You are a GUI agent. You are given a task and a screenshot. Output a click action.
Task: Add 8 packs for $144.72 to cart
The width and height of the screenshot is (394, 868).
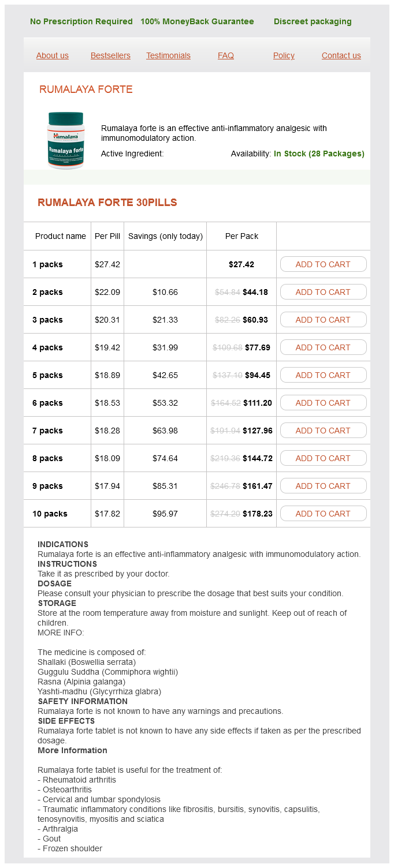tap(323, 458)
